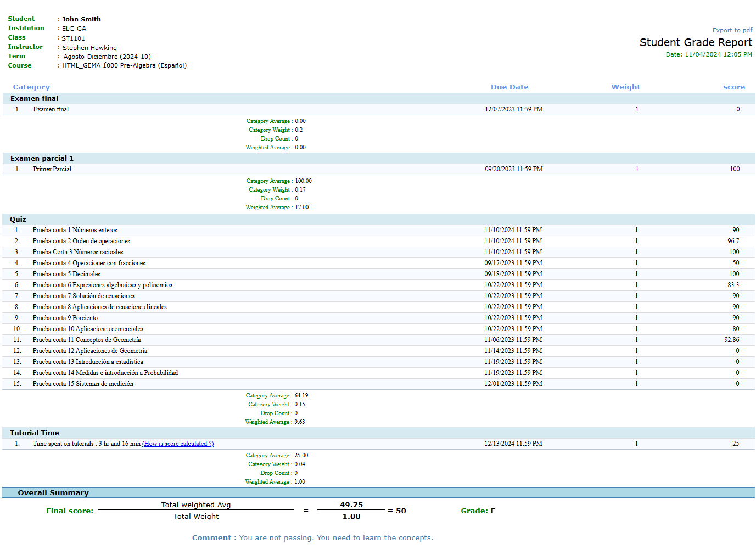This screenshot has width=756, height=560.
Task: Click the Student Grade Report title
Action: tap(695, 42)
